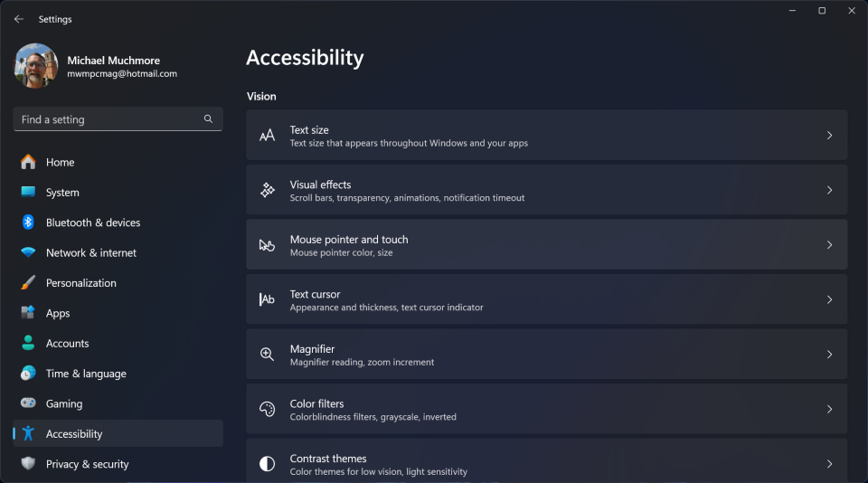Click the Text cursor Ab icon

267,299
